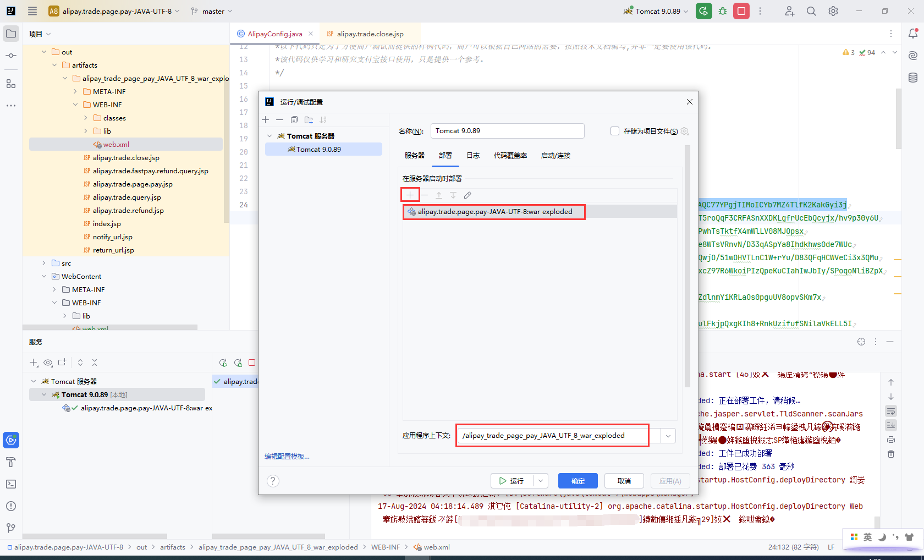Screen dimensions: 924x560
Task: Open the Build hammer tool window
Action: 11,462
